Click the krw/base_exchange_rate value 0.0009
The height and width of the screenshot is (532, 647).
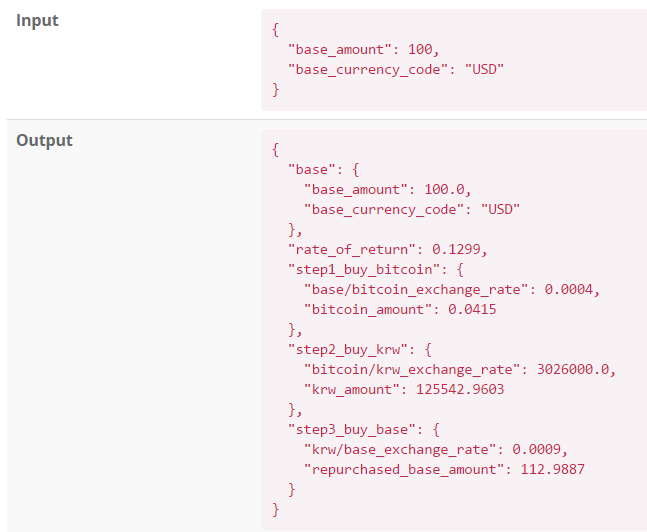coord(536,449)
